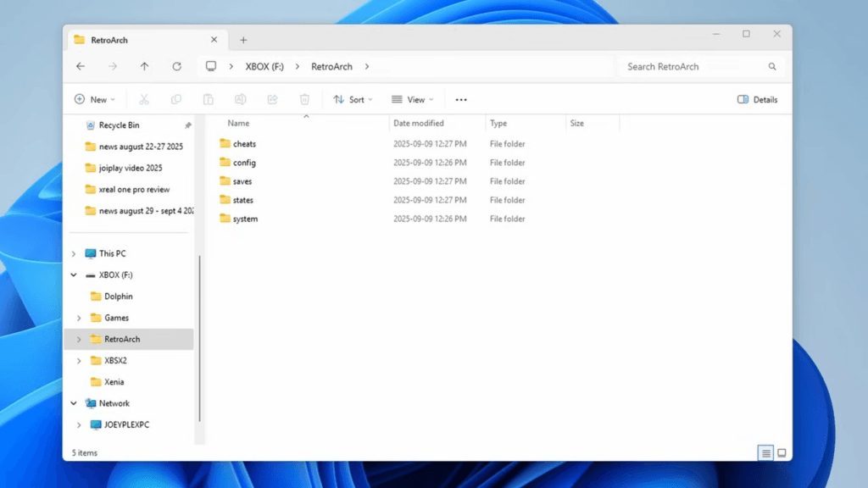Switch to large thumbnails view in the status bar
The width and height of the screenshot is (868, 488).
[781, 452]
